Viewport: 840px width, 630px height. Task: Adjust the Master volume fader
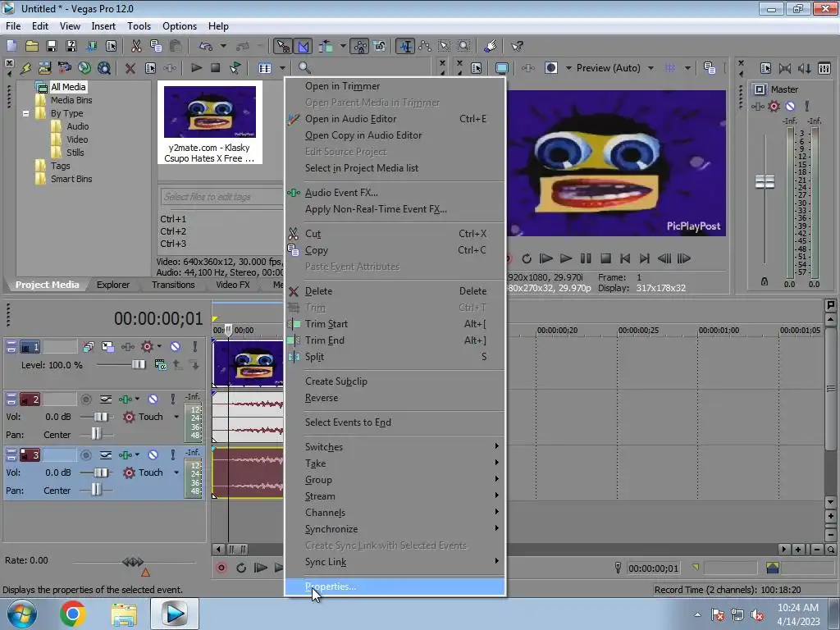[765, 182]
